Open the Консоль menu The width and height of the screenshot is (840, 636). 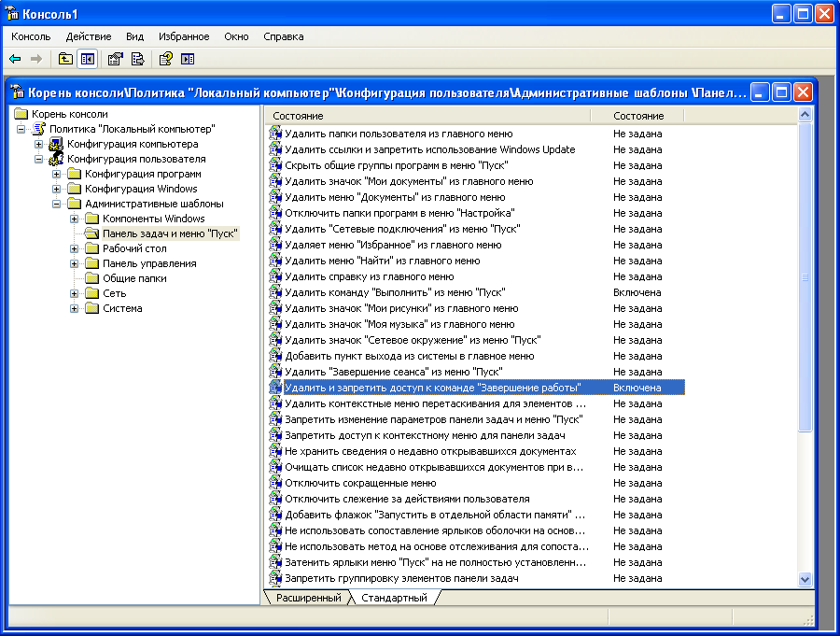[31, 36]
